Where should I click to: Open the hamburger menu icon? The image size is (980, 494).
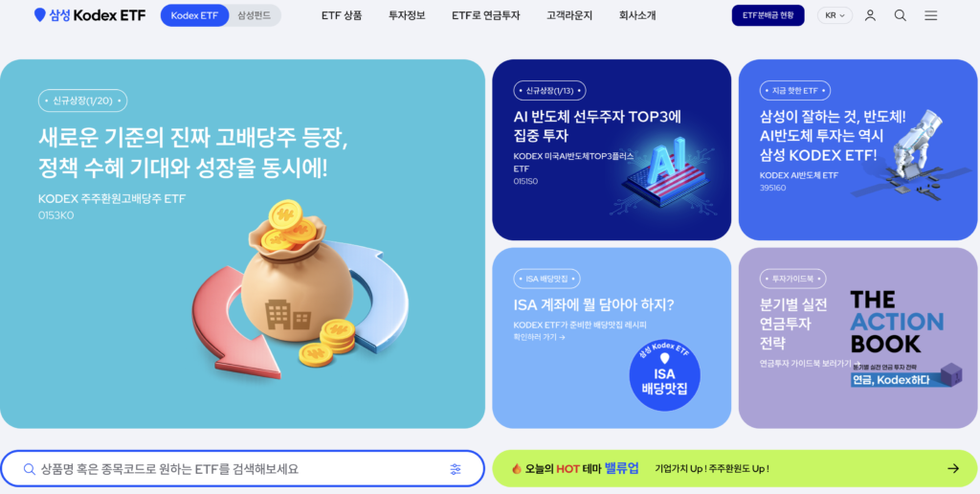(930, 15)
